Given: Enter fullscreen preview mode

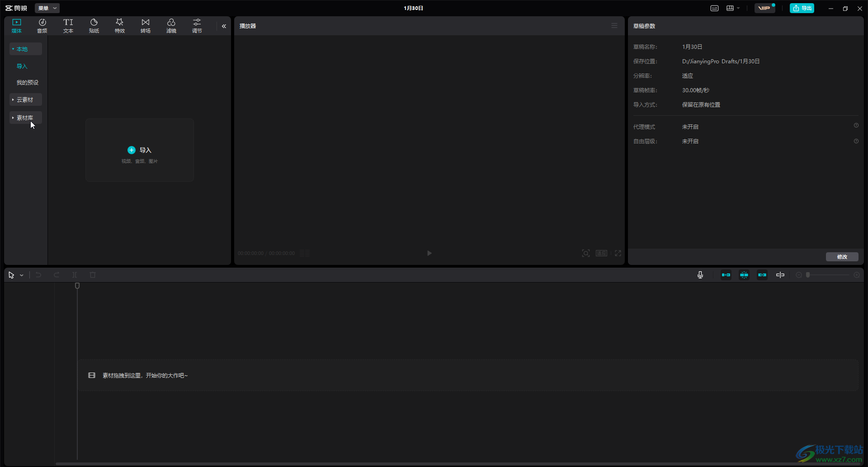Looking at the screenshot, I should pyautogui.click(x=618, y=253).
